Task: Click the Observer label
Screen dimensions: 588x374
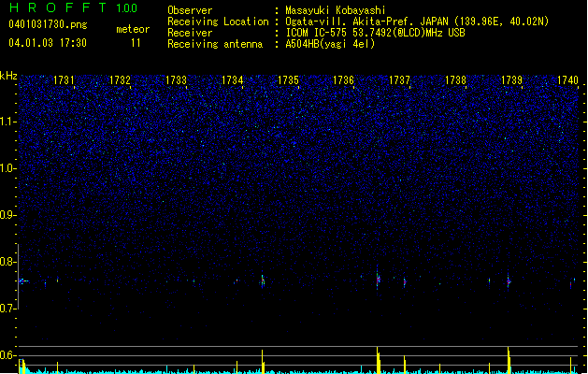Action: pyautogui.click(x=190, y=10)
